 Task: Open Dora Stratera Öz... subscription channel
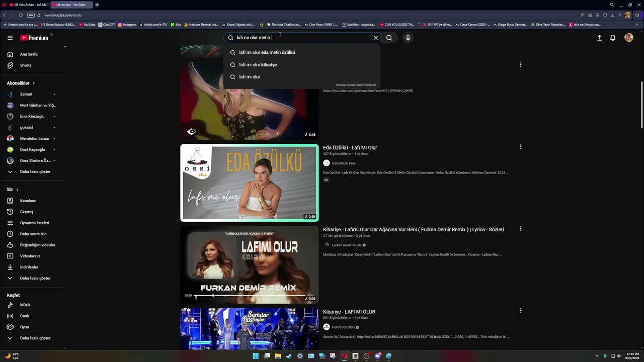[x=32, y=161]
